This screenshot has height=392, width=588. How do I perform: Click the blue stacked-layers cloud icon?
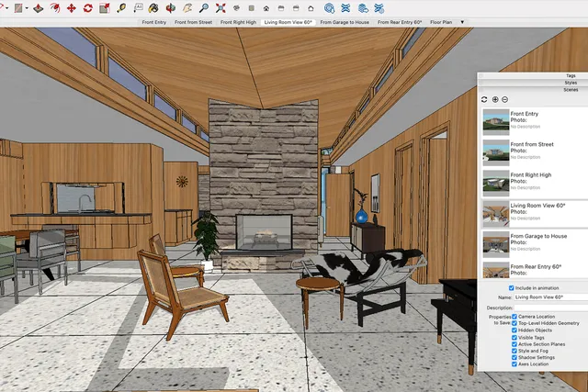coord(363,8)
